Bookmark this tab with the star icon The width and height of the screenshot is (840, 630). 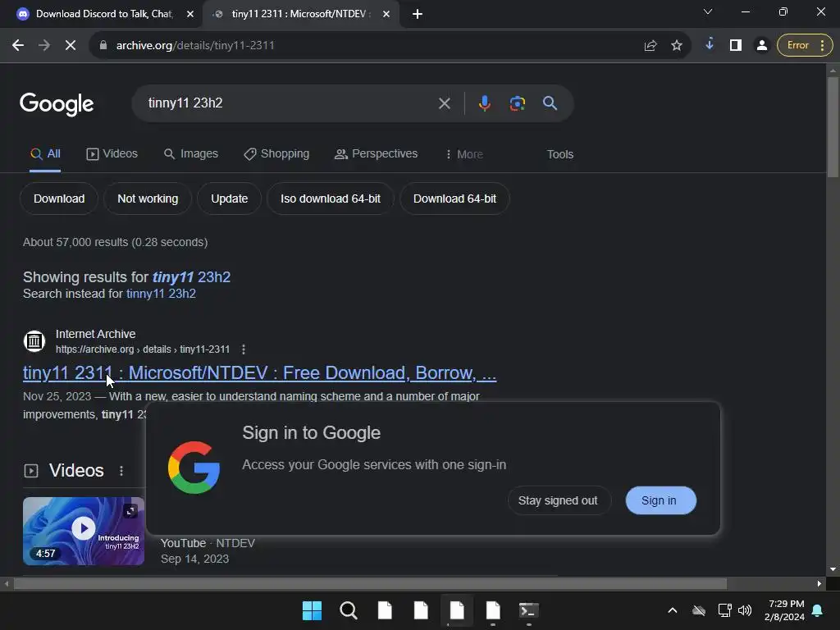(x=677, y=46)
